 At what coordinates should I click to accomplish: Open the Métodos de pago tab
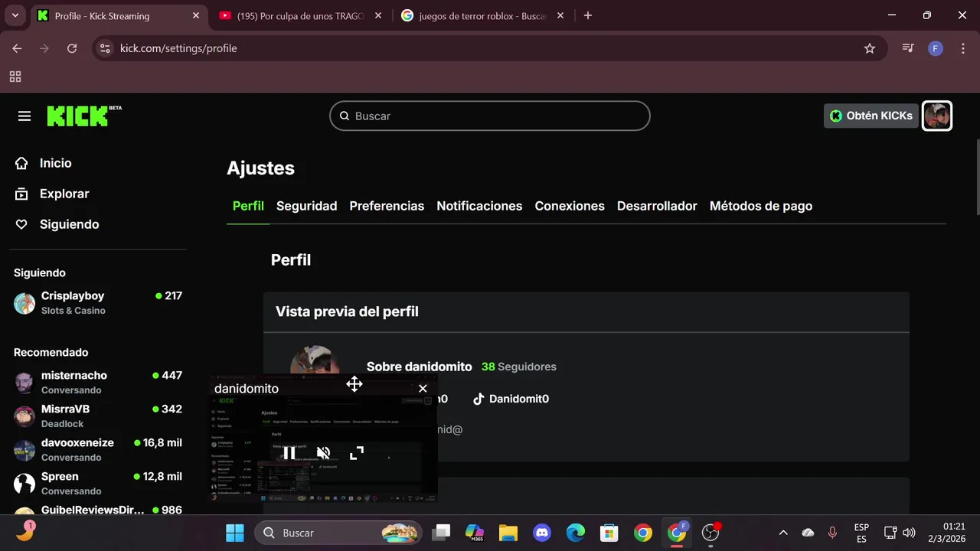(x=761, y=206)
